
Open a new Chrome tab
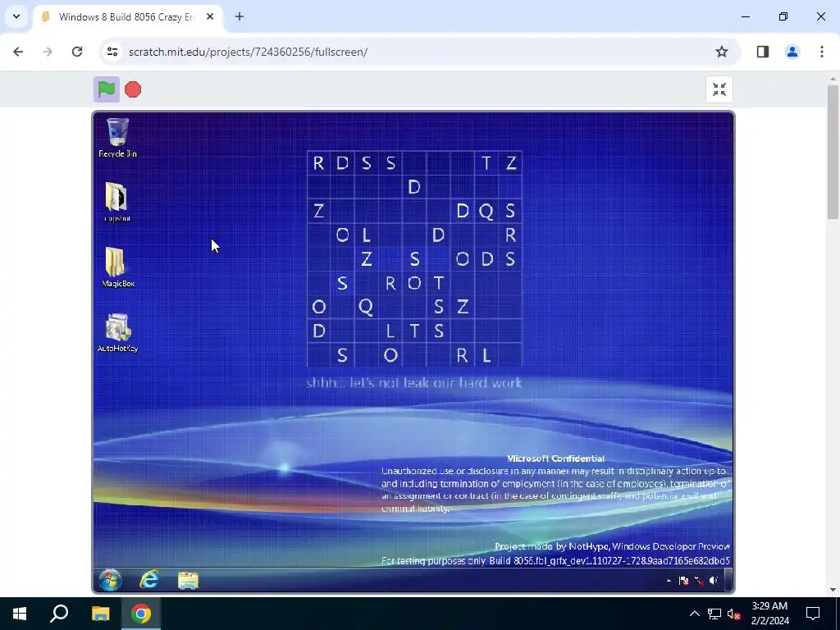coord(240,17)
